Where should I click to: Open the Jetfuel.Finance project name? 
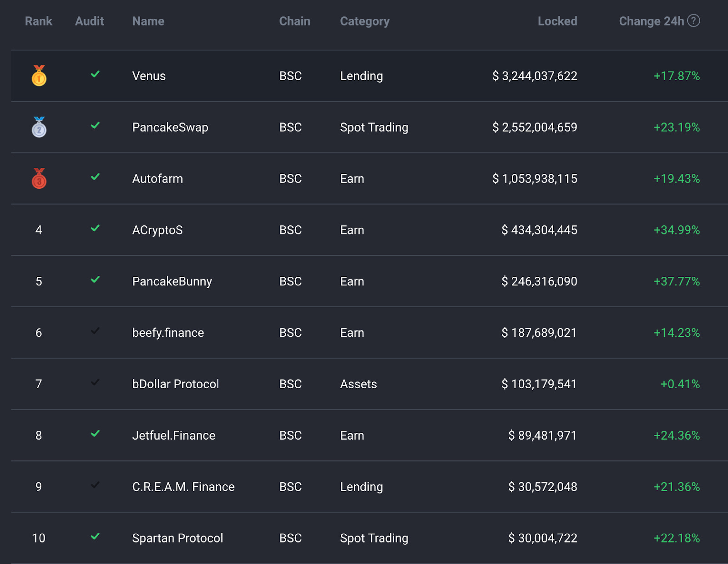(174, 436)
